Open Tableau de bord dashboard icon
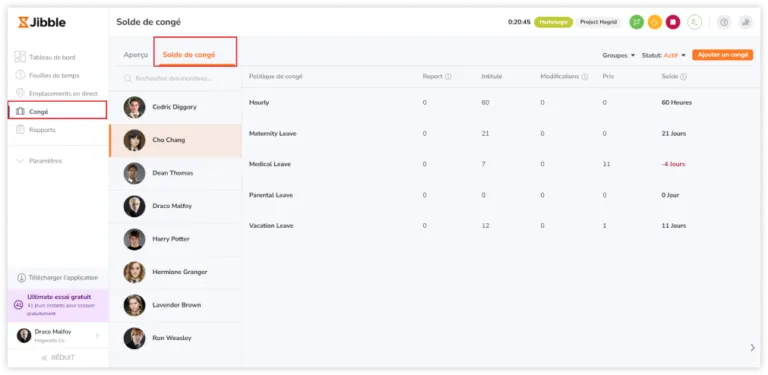This screenshot has width=768, height=375. pos(20,57)
